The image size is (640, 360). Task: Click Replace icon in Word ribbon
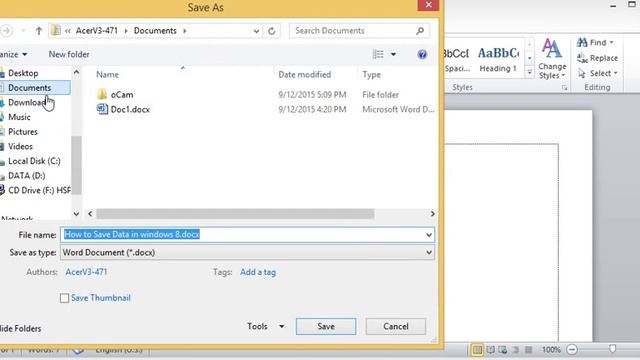click(x=582, y=58)
